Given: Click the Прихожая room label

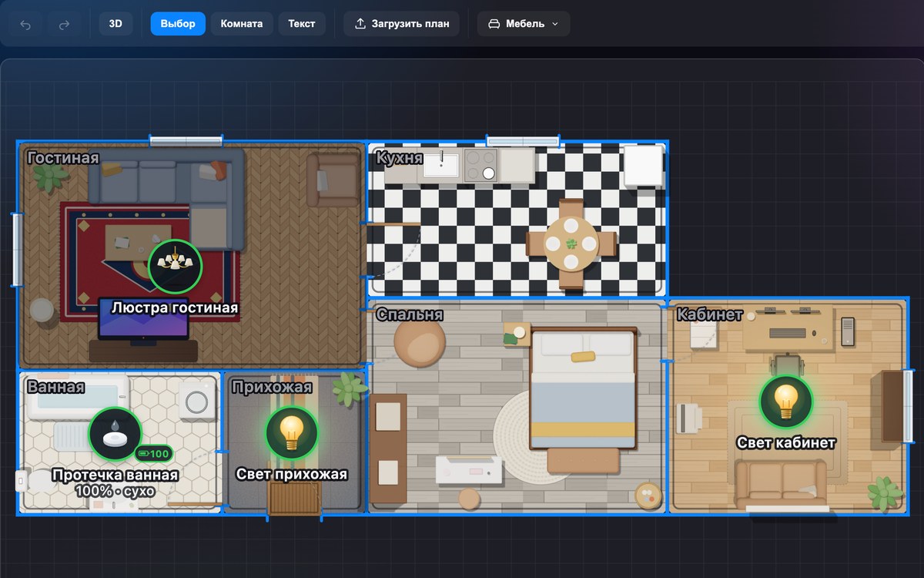Looking at the screenshot, I should pyautogui.click(x=272, y=386).
